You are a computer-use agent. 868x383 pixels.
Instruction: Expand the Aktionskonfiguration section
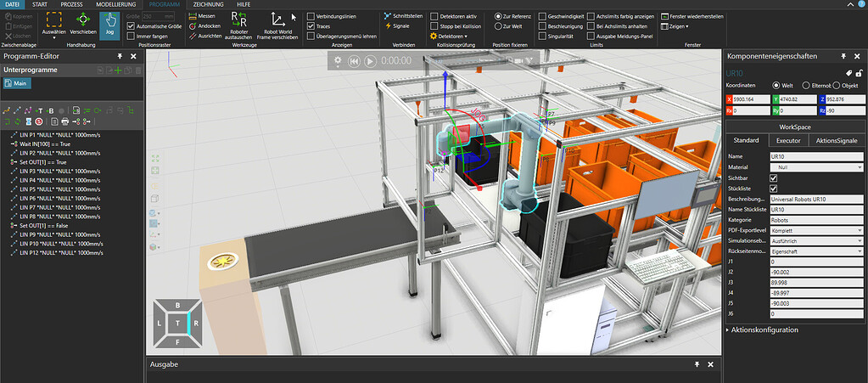(x=761, y=329)
